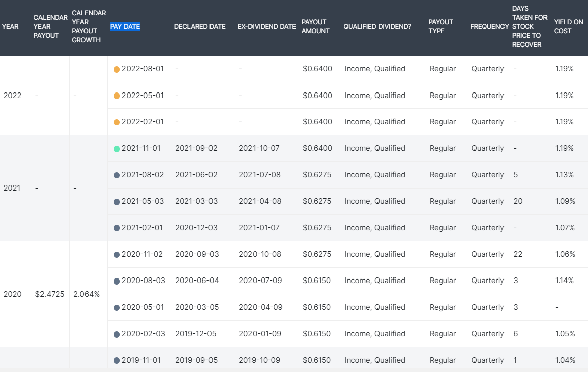Click gray status dot beside 2020-08-03
This screenshot has width=588, height=372.
click(x=116, y=281)
